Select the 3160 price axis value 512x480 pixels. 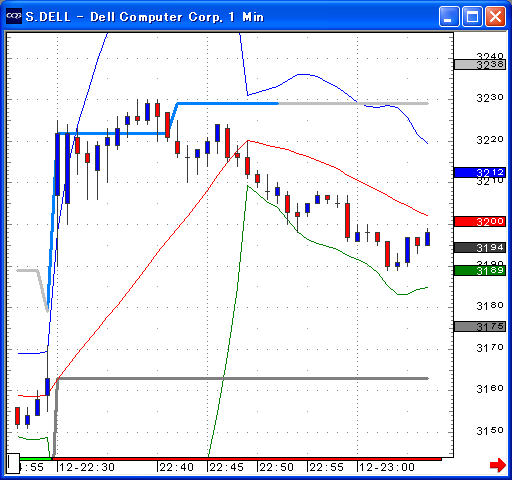coord(490,389)
